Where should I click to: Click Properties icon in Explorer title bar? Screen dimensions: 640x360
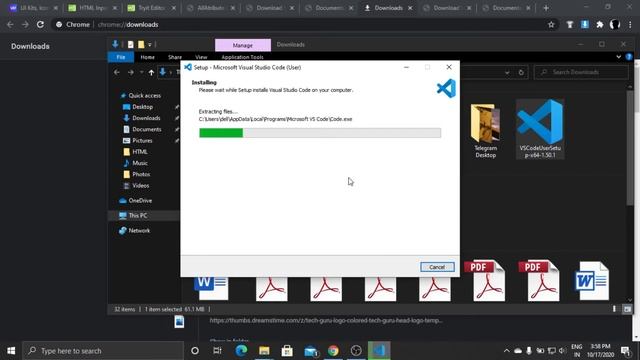(x=130, y=44)
